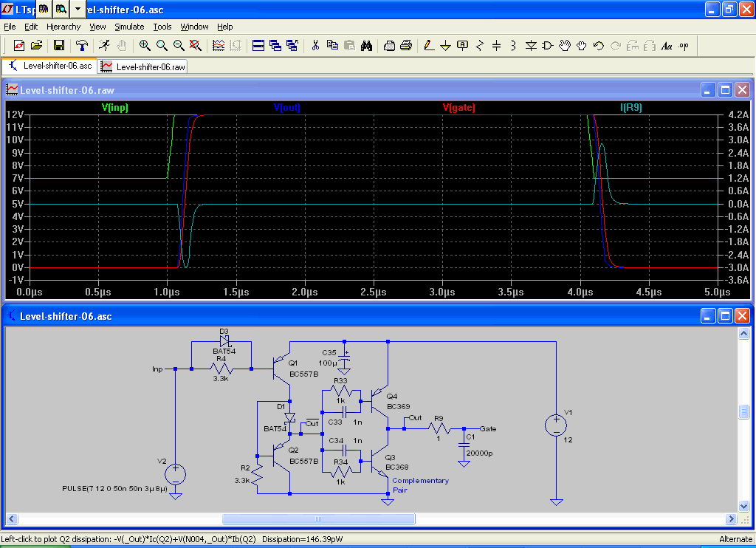Select the Draw Wire pencil tool
The height and width of the screenshot is (548, 756).
click(x=428, y=46)
